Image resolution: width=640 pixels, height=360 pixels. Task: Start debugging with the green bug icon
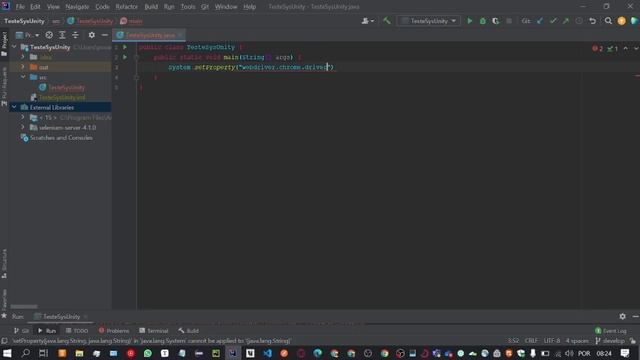[x=483, y=21]
